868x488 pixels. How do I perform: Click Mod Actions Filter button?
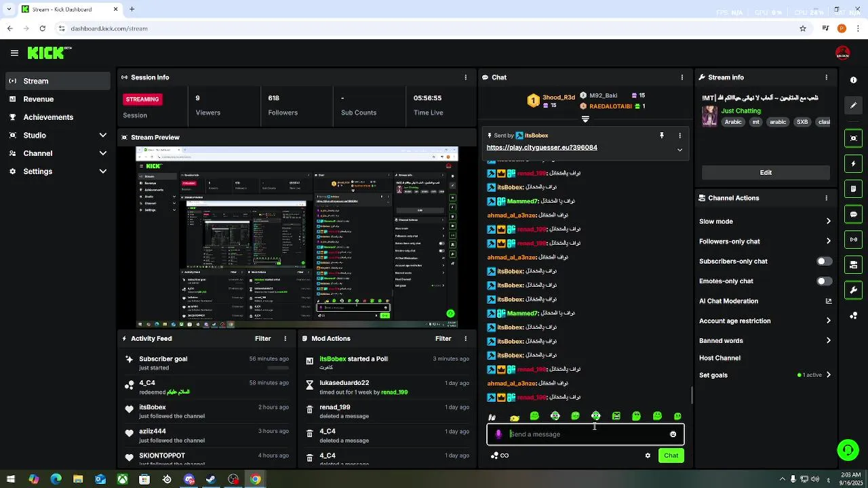(443, 338)
